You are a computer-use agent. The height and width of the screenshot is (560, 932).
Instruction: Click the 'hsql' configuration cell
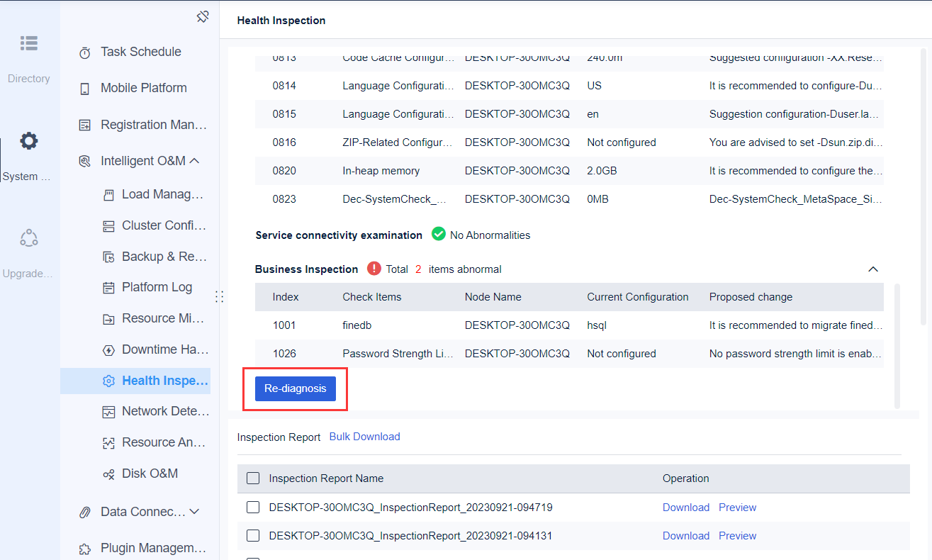[597, 325]
